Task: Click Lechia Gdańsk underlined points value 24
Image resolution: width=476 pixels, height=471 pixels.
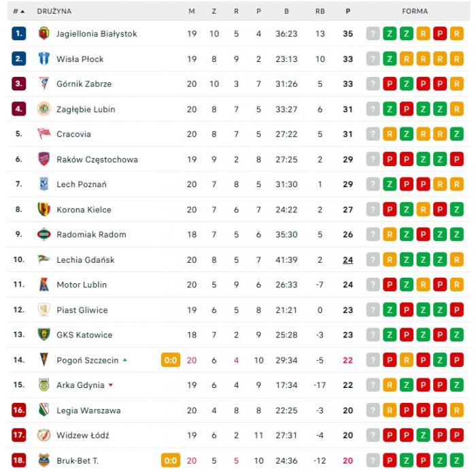Action: [x=348, y=260]
